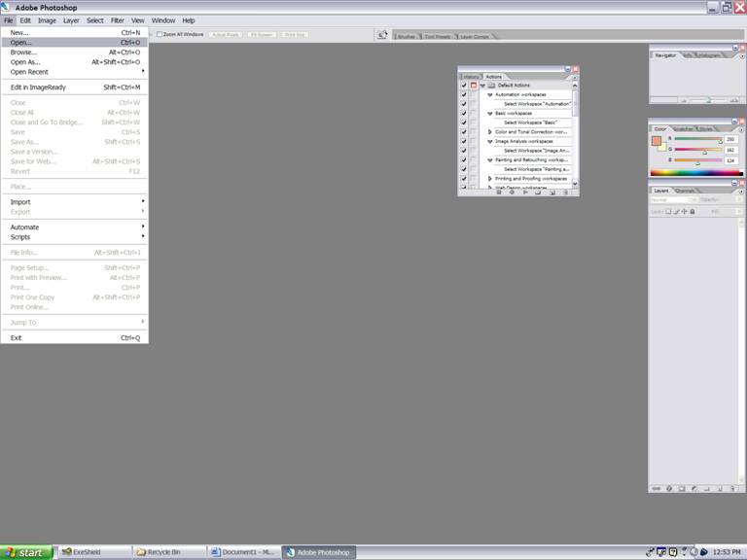
Task: Click link layers icon at Layers panel bottom
Action: (x=656, y=489)
